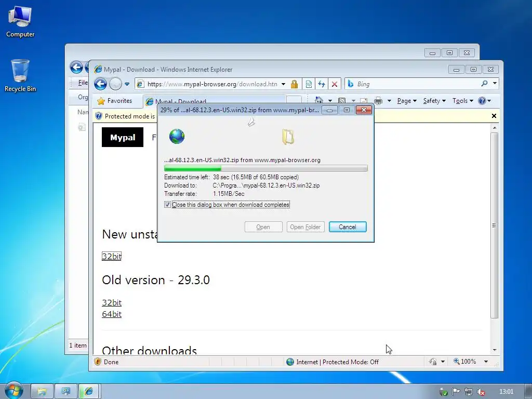Open a new blank tab button
Viewport: 532px width, 399px height.
pyautogui.click(x=294, y=100)
